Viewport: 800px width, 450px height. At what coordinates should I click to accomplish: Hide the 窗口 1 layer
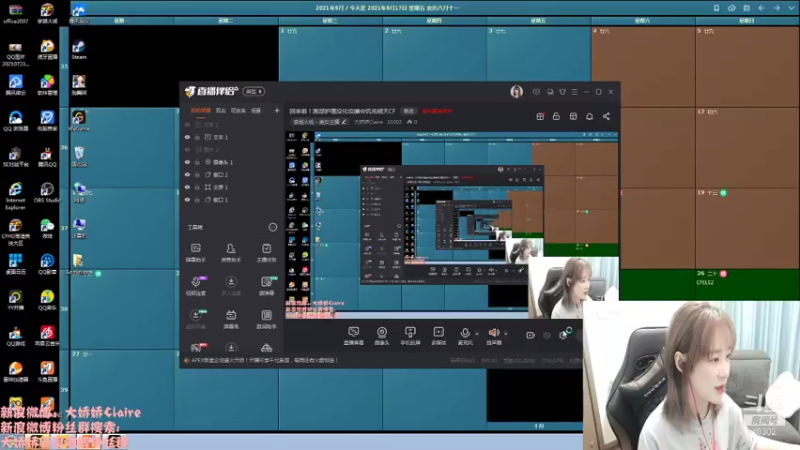187,200
